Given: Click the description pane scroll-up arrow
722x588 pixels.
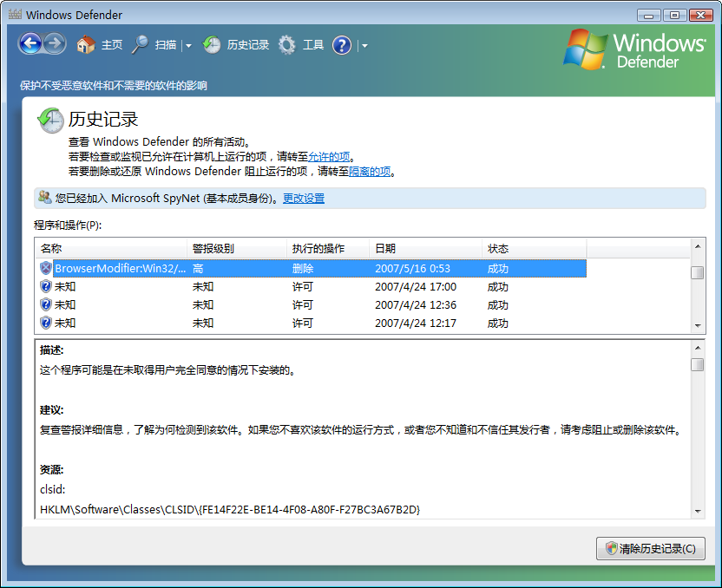Looking at the screenshot, I should point(697,348).
